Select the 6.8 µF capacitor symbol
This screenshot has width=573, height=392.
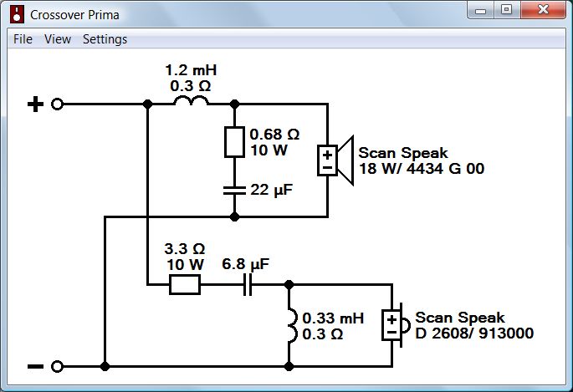pyautogui.click(x=248, y=285)
